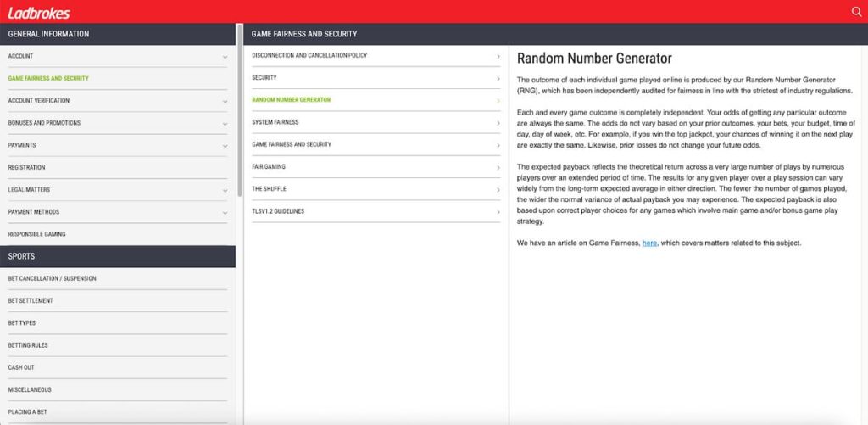Expand the Legal Matters chevron

pos(225,190)
